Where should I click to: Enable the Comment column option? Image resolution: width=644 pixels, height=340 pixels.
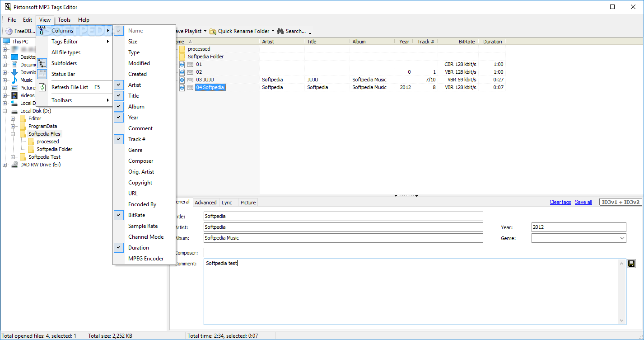click(144, 128)
